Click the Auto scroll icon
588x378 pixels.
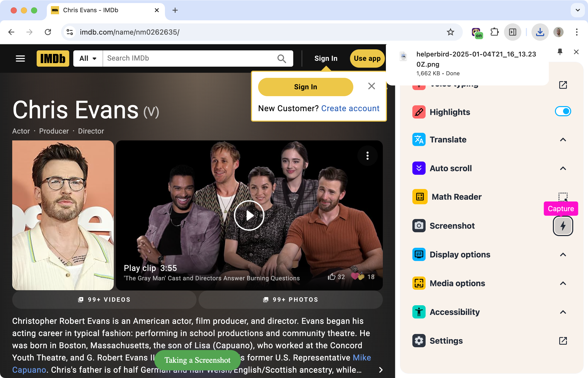click(419, 167)
